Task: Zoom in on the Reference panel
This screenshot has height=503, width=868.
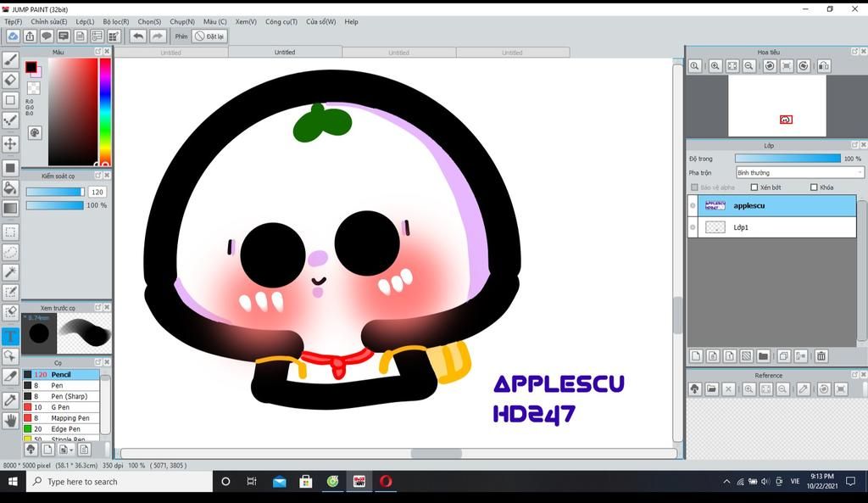Action: [749, 389]
